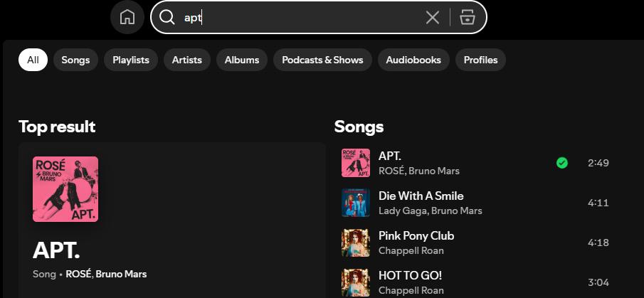Open the APT. top result album cover

(x=65, y=189)
